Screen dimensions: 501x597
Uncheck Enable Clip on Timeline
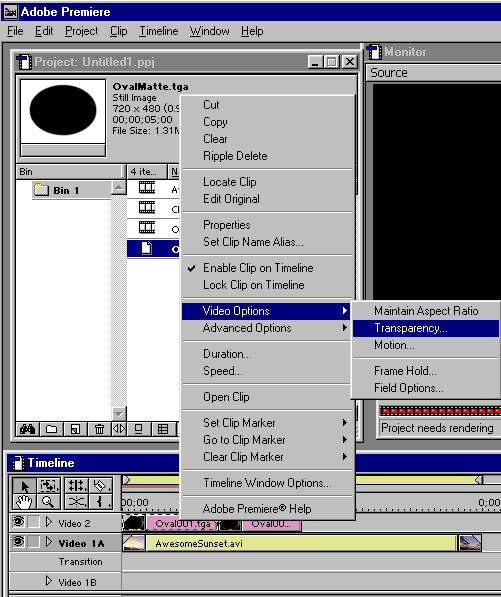[258, 268]
